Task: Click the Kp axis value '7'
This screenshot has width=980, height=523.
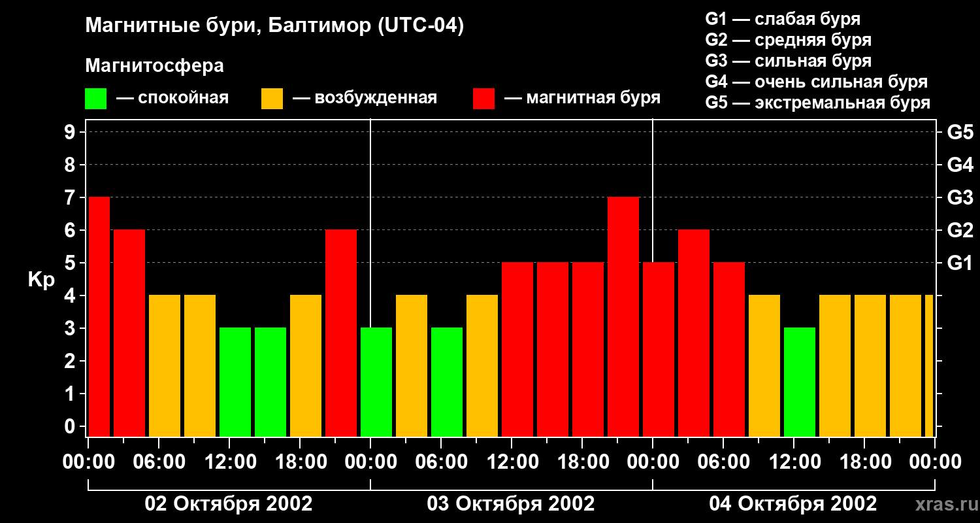Action: tap(71, 197)
